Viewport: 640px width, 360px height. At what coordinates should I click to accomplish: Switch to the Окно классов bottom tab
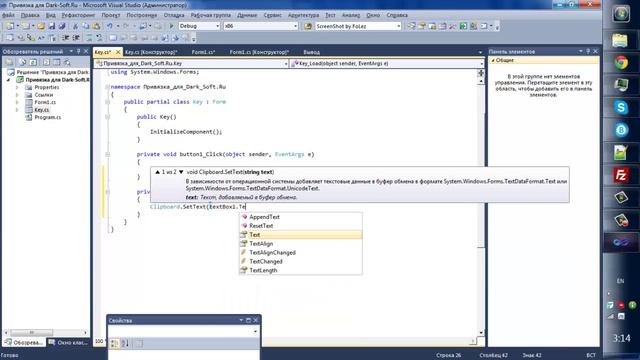(68, 342)
